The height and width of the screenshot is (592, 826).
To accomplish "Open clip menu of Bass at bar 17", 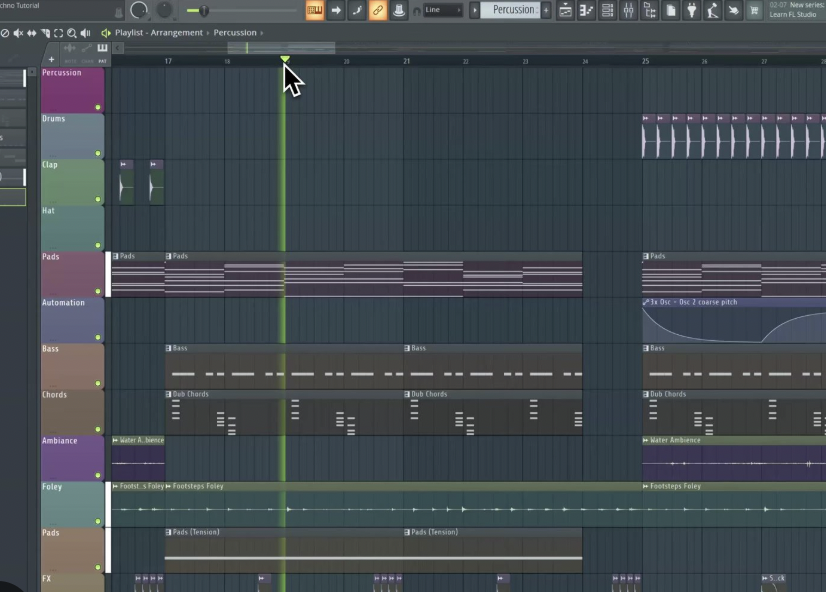I will click(x=169, y=348).
